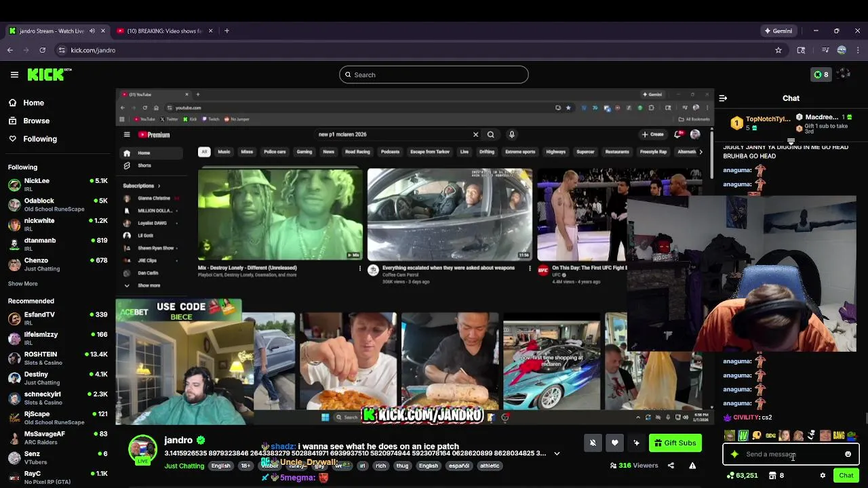View TopNotchTyl gift leaderboard entry
Viewport: 868px width, 488px height.
pyautogui.click(x=759, y=123)
